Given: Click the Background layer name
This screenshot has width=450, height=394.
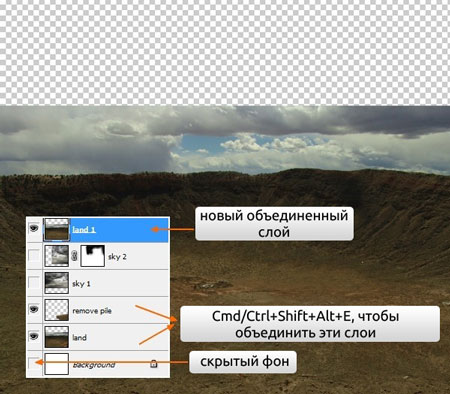Looking at the screenshot, I should click(94, 365).
